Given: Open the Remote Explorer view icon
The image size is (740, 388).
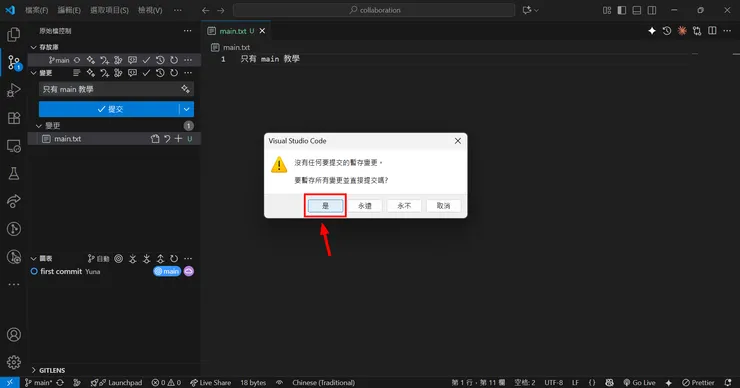Looking at the screenshot, I should (x=14, y=146).
